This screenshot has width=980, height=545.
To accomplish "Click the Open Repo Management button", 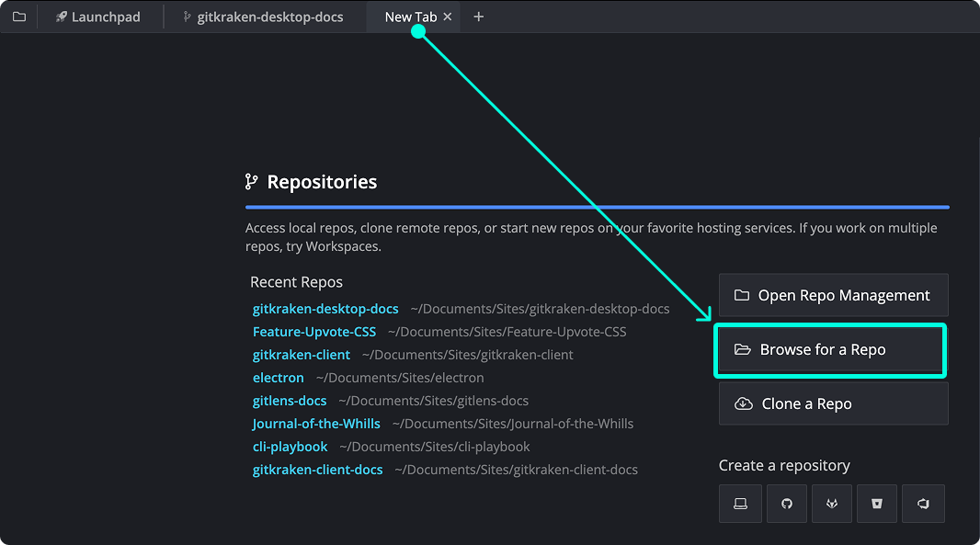I will click(x=833, y=295).
